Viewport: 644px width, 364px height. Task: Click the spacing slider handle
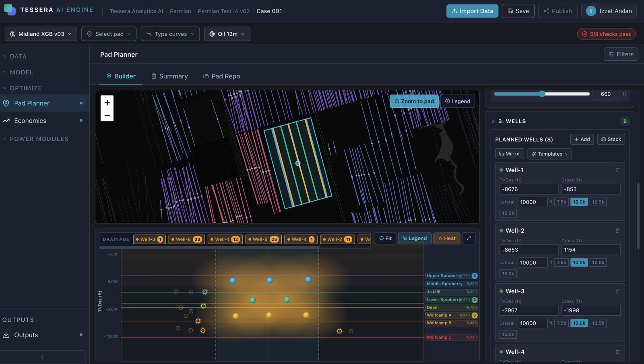(542, 94)
